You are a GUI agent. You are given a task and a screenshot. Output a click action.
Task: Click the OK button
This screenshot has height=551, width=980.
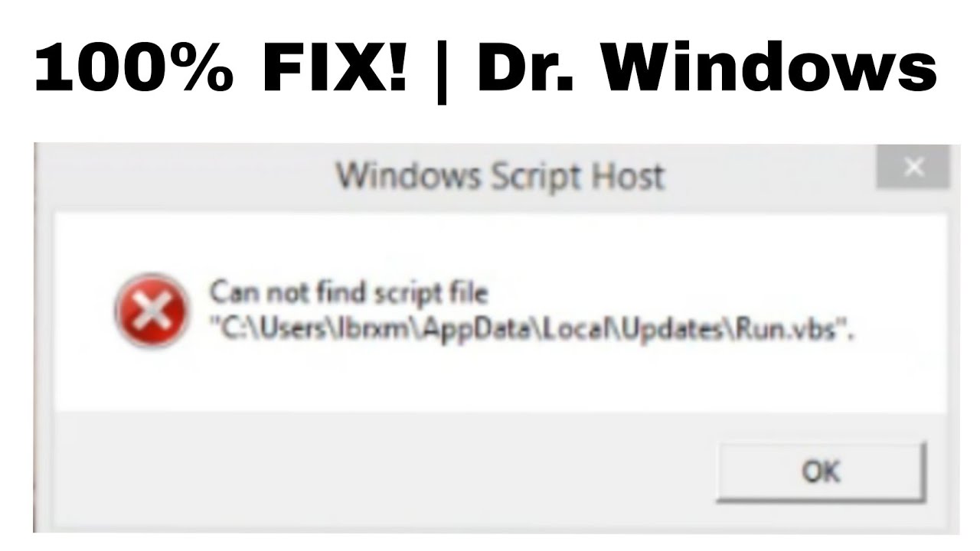[x=821, y=471]
